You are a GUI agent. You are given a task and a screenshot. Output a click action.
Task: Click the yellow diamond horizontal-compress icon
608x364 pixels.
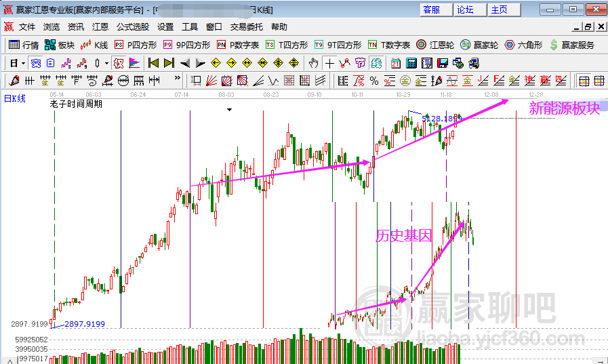pyautogui.click(x=262, y=63)
